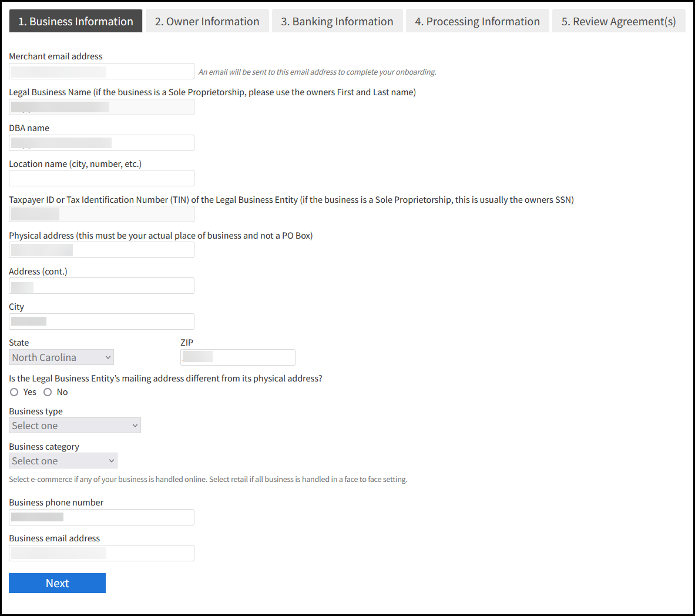Click the City field
The height and width of the screenshot is (616, 695).
101,321
